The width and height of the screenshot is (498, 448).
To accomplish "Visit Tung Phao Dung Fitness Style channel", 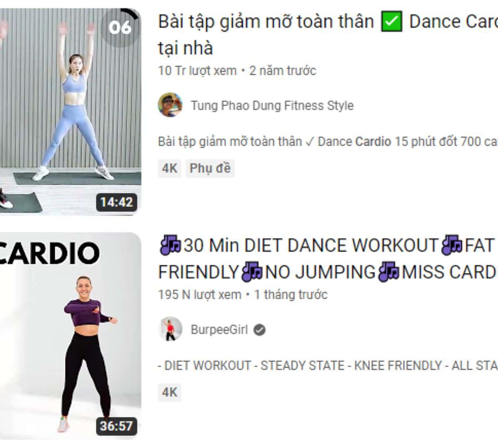I will click(x=272, y=105).
